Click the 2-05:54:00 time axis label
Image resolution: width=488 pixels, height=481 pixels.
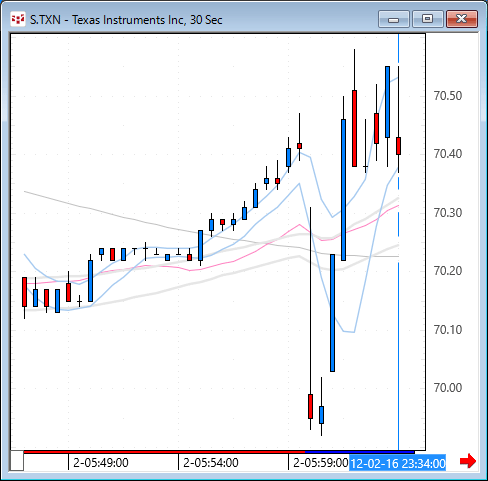pos(211,463)
